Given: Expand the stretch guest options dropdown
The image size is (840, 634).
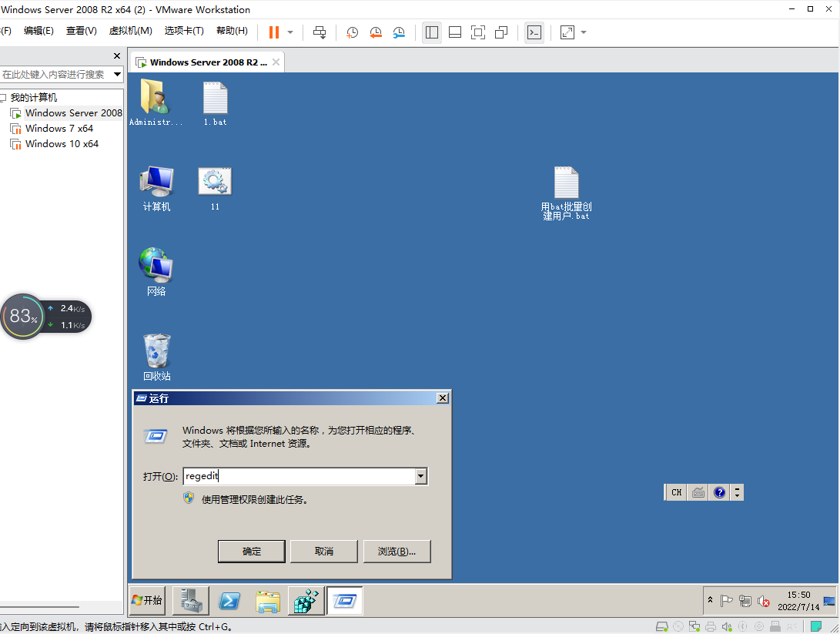Looking at the screenshot, I should [584, 32].
